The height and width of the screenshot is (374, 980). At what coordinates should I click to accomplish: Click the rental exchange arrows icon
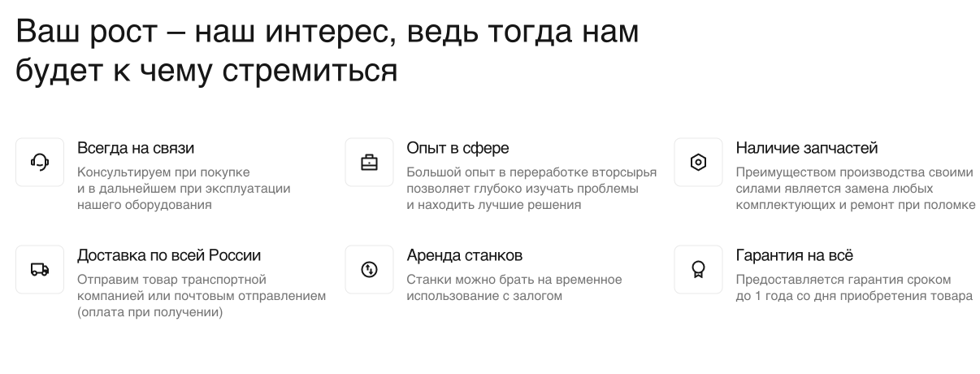coord(369,269)
